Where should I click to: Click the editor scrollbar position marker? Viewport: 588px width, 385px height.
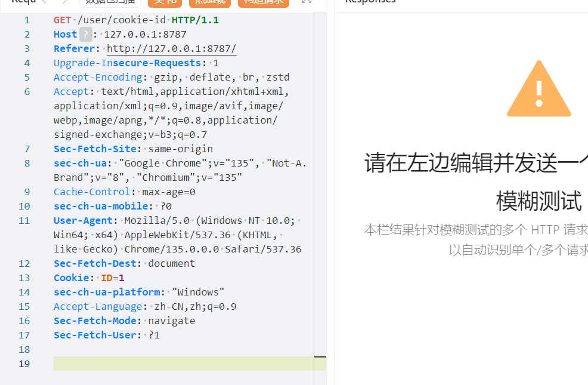tap(320, 357)
